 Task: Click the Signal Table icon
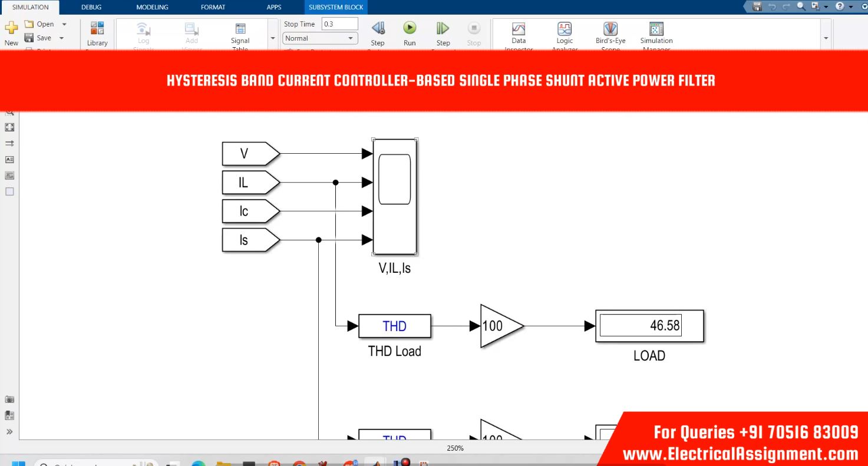tap(240, 30)
